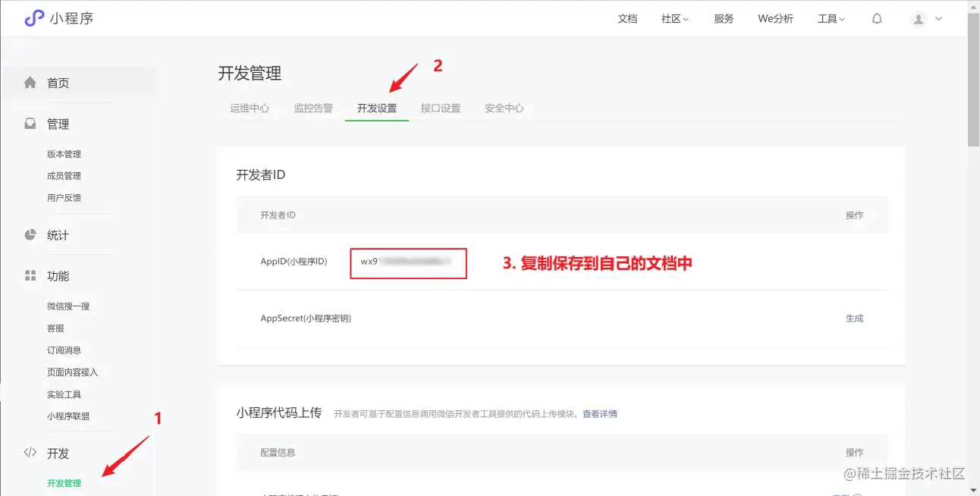The height and width of the screenshot is (496, 980).
Task: Select 统计 in the sidebar
Action: [58, 235]
